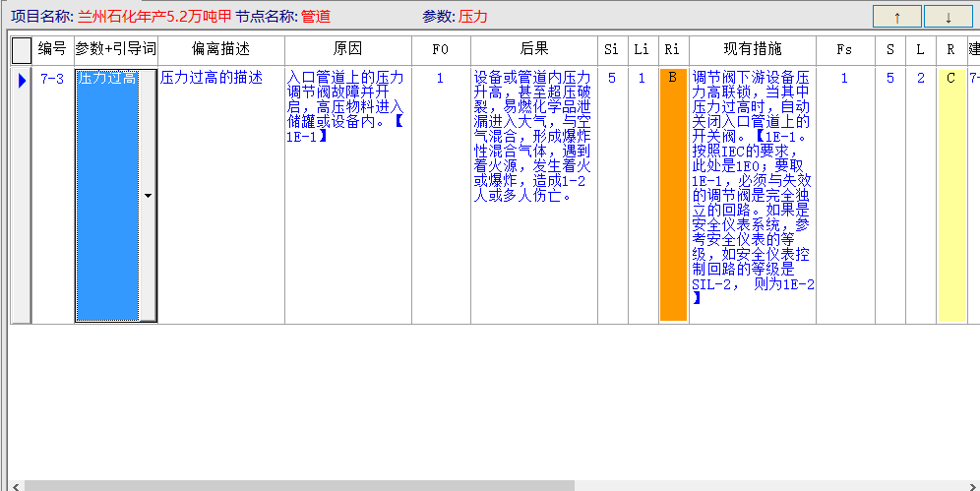Click the horizontal scrollbar thumb

(x=299, y=486)
